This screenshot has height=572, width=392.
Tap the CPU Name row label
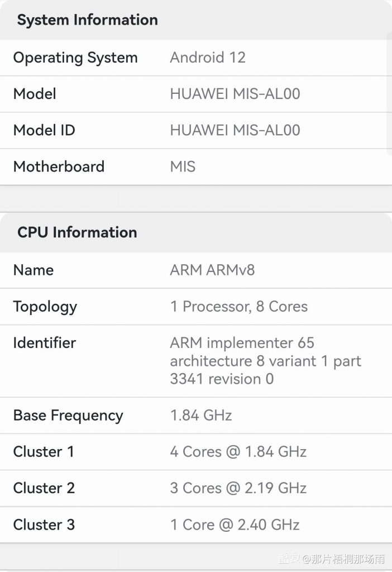[x=34, y=270]
